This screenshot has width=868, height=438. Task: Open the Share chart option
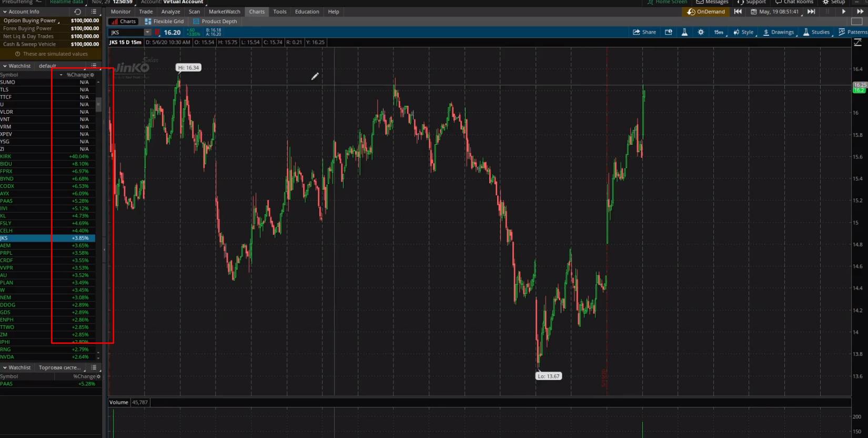tap(644, 32)
